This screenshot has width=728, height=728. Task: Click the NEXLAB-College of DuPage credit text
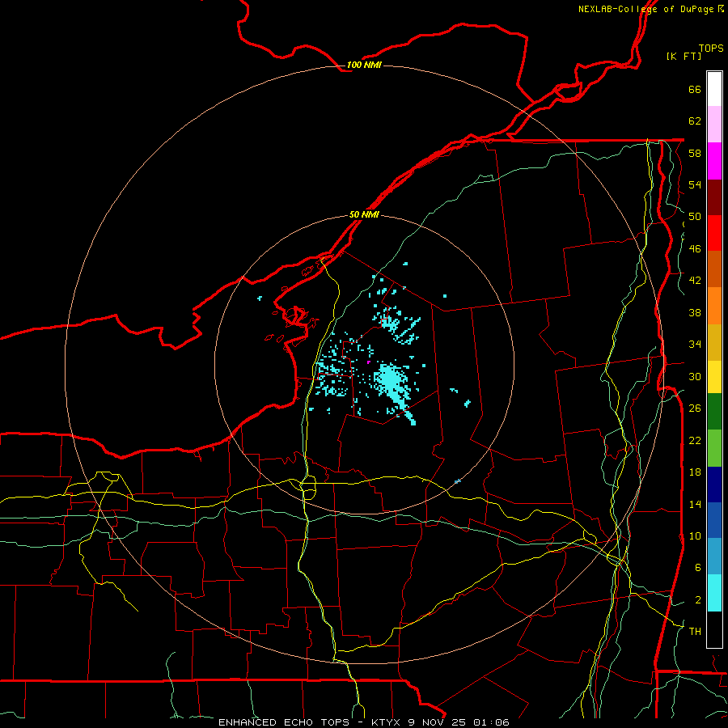point(645,9)
